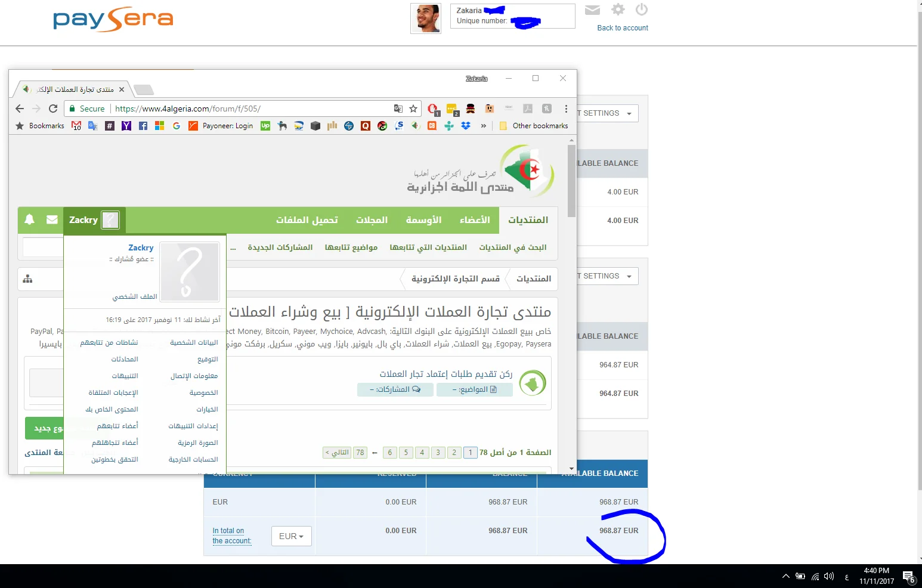Open Paysera settings gear icon
The height and width of the screenshot is (588, 922).
click(x=618, y=10)
